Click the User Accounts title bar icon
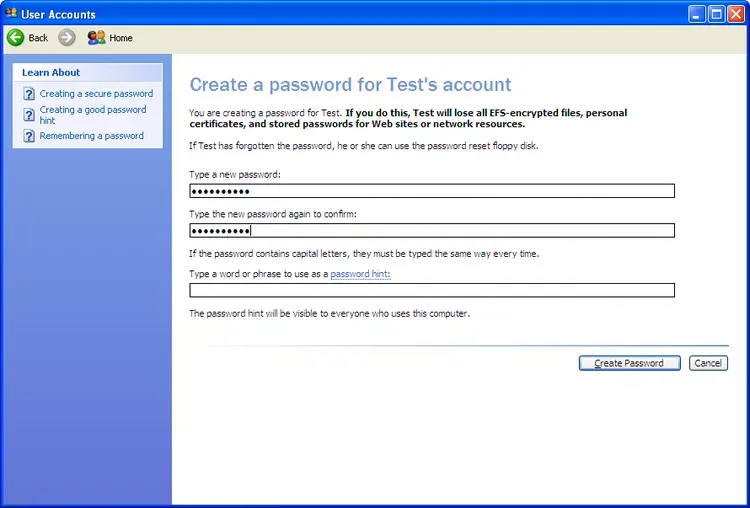This screenshot has height=508, width=750. coord(11,14)
